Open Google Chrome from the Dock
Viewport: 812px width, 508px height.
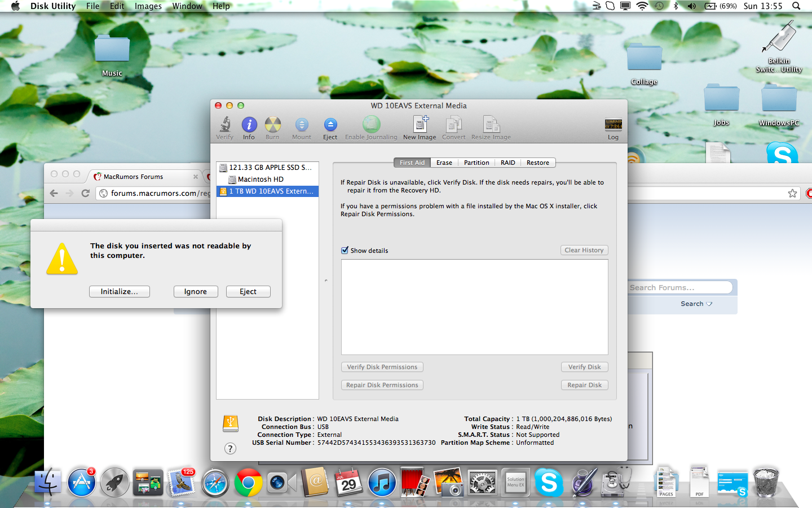[x=248, y=483]
